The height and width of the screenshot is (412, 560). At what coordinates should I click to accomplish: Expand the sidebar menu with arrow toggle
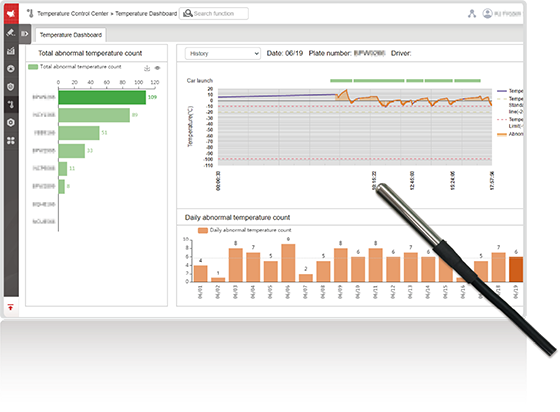click(25, 34)
